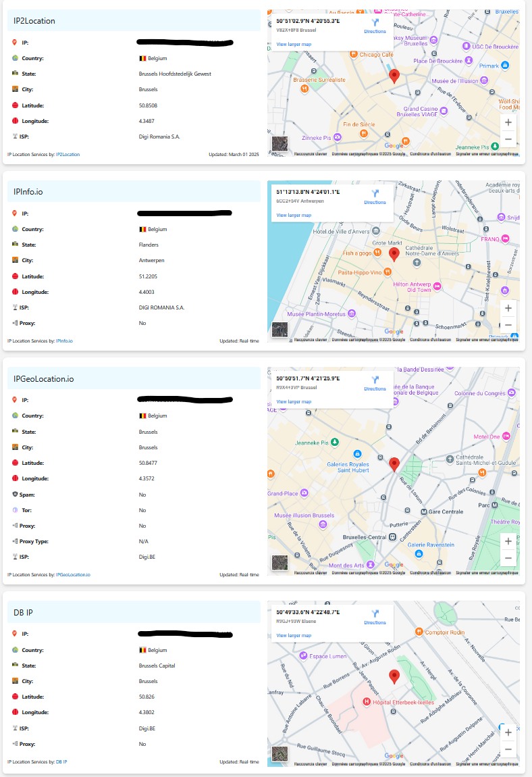Zoom out on the IP2Location map
The width and height of the screenshot is (532, 777).
(508, 139)
